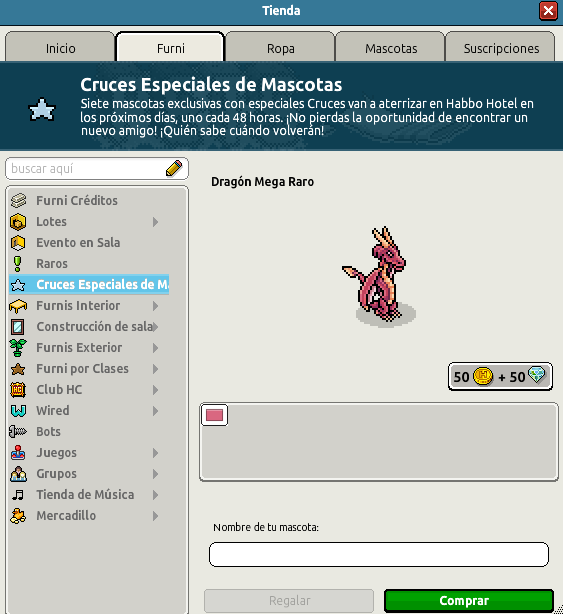
Task: Expand the Grupos category arrow
Action: click(155, 474)
